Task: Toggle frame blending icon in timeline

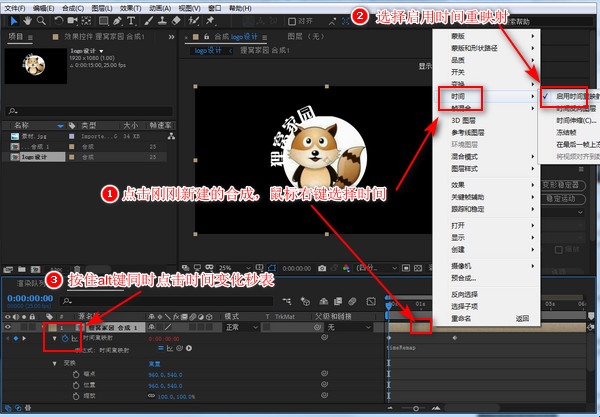Action: (338, 301)
